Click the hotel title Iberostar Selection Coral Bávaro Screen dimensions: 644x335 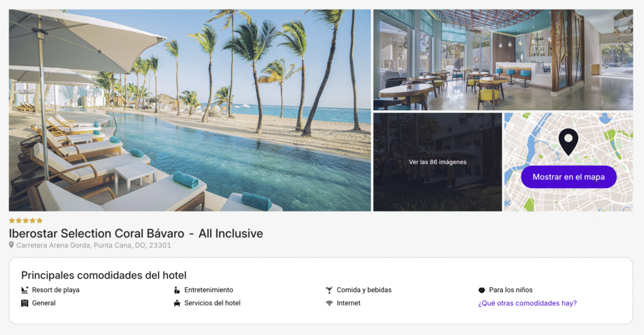click(96, 234)
